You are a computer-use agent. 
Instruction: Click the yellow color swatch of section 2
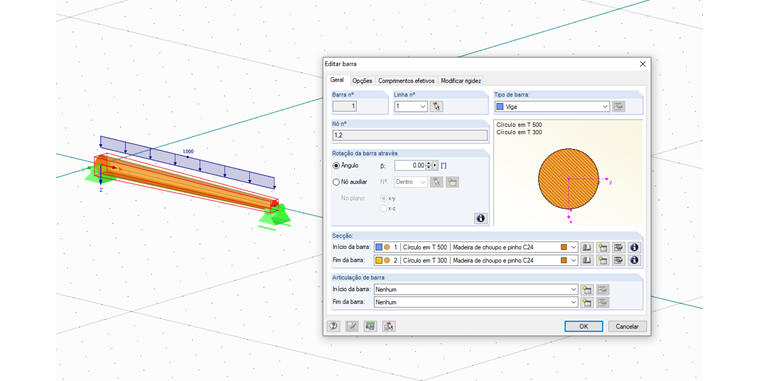click(379, 260)
